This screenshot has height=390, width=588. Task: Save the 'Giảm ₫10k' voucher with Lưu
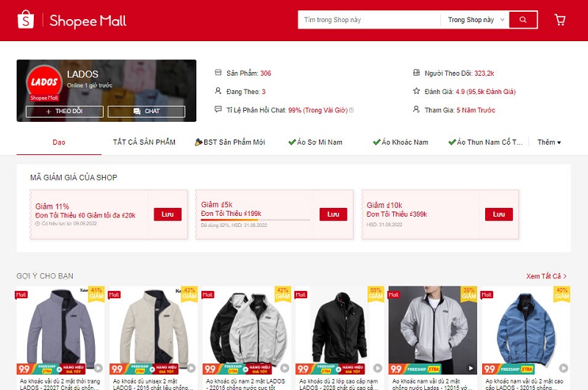[x=498, y=214]
